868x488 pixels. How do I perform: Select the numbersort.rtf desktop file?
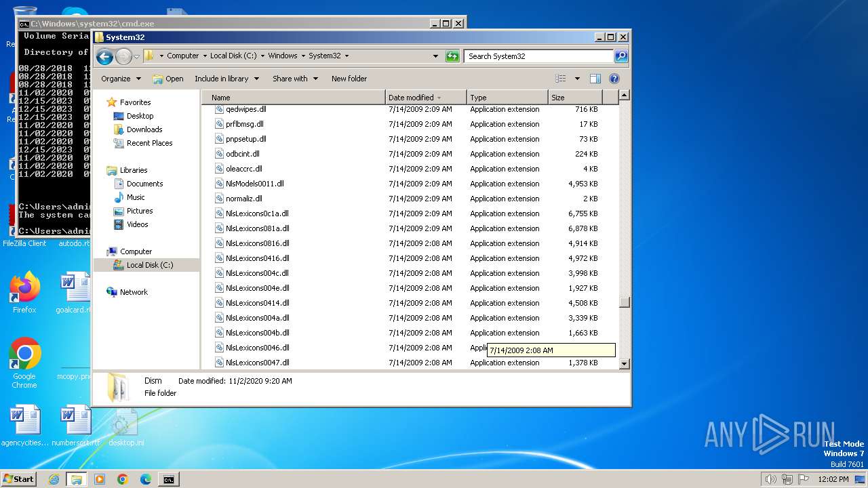(75, 426)
